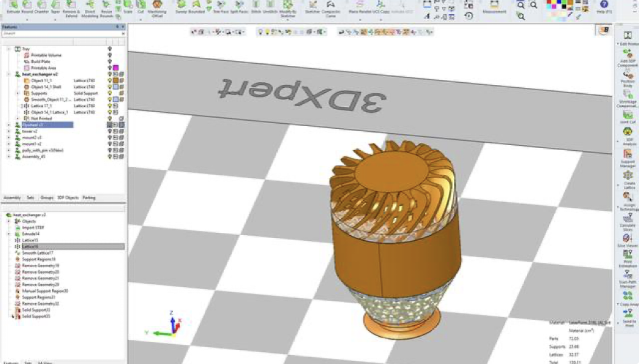Viewport: 639px width, 364px height.
Task: Switch to the Sets tab
Action: point(30,197)
